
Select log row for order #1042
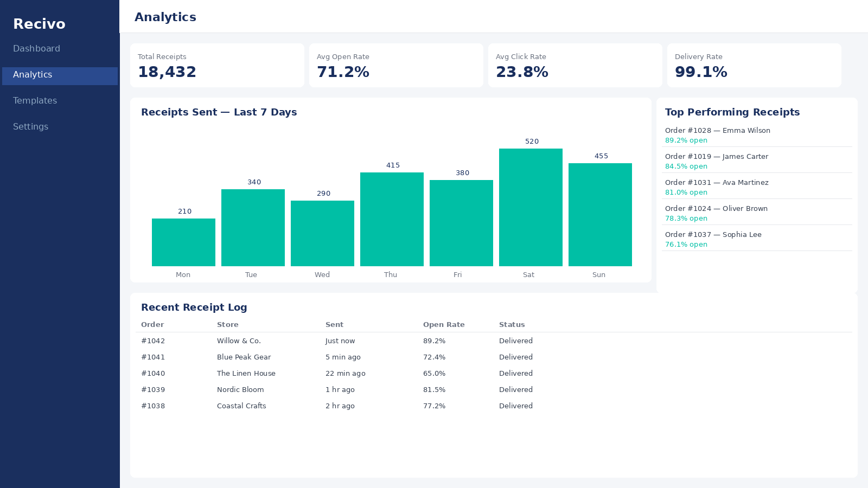(494, 341)
